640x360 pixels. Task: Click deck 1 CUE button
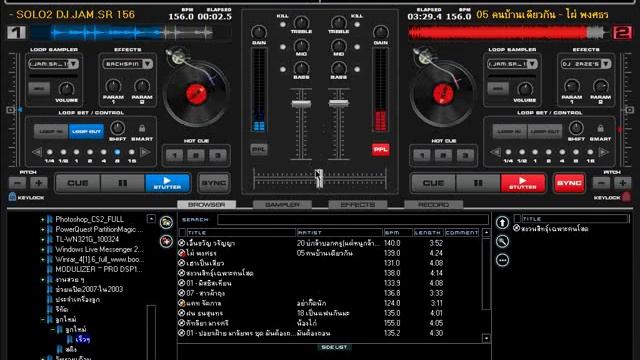(x=78, y=183)
